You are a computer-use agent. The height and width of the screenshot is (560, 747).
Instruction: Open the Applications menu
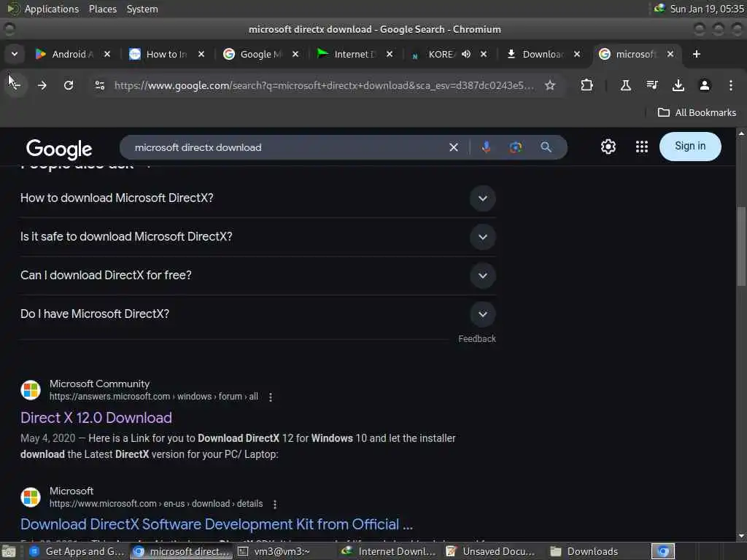pos(52,9)
